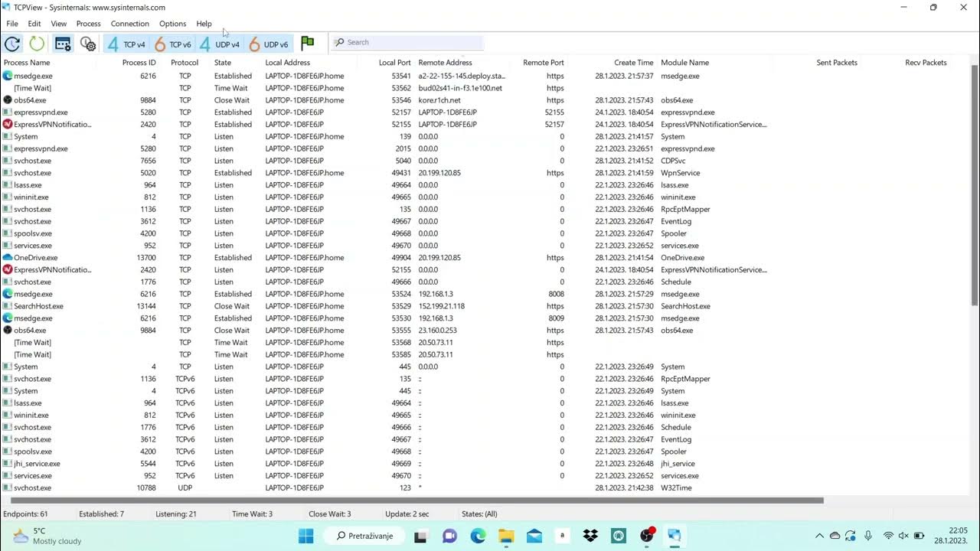
Task: Open the volume tray icon
Action: point(904,536)
